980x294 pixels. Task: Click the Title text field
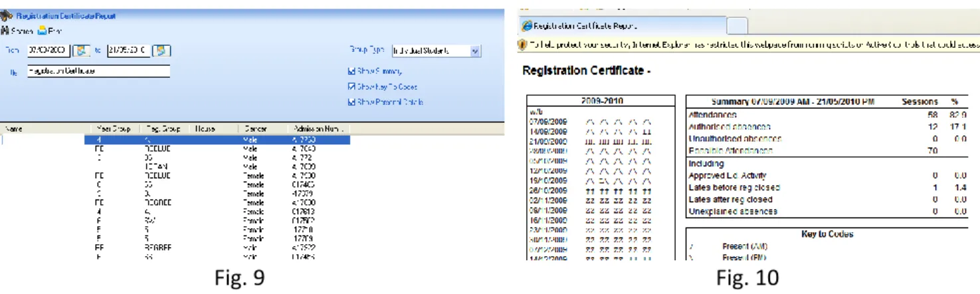click(98, 71)
